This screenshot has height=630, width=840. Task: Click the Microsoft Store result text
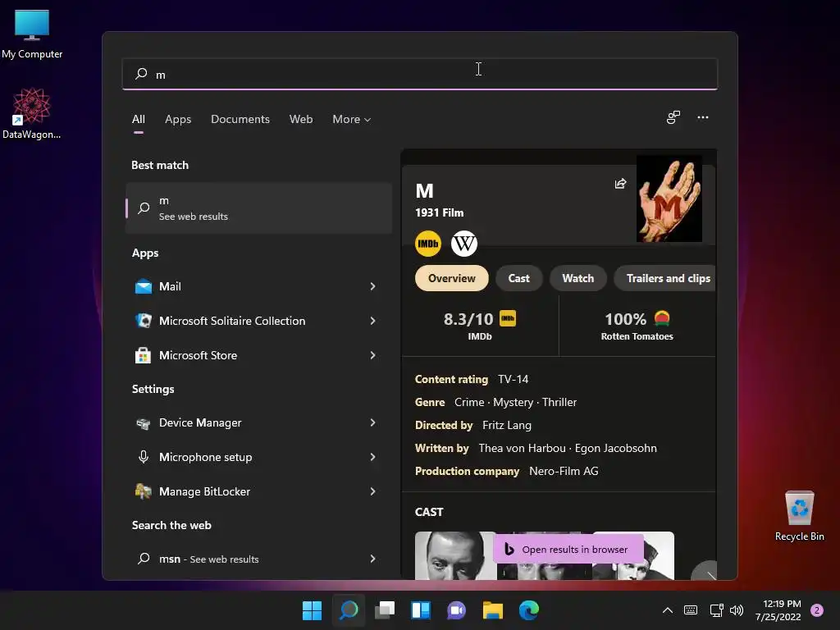(198, 355)
